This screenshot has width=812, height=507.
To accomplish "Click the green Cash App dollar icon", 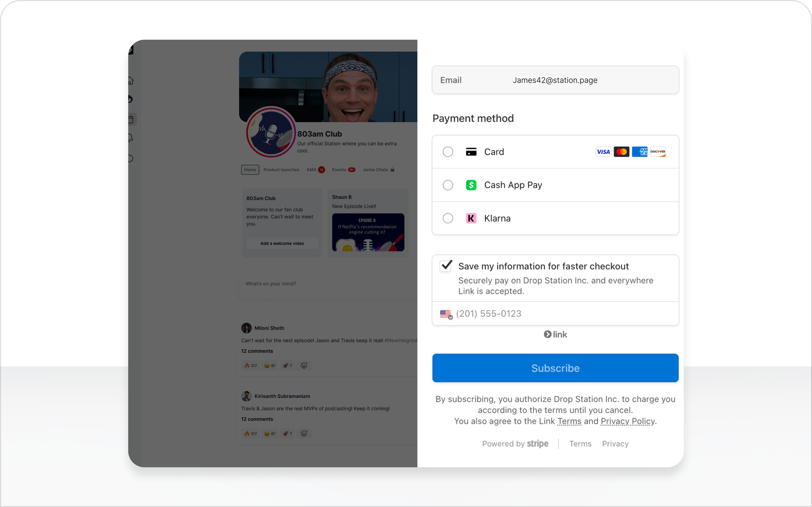I will click(471, 185).
